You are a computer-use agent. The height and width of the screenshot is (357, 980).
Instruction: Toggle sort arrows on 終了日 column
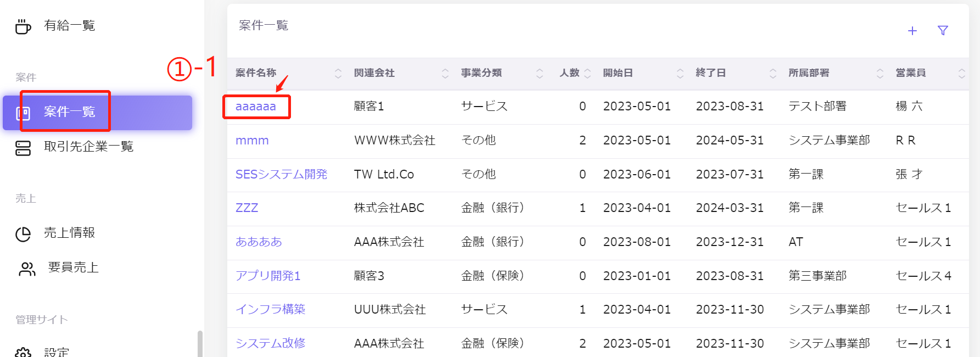773,74
